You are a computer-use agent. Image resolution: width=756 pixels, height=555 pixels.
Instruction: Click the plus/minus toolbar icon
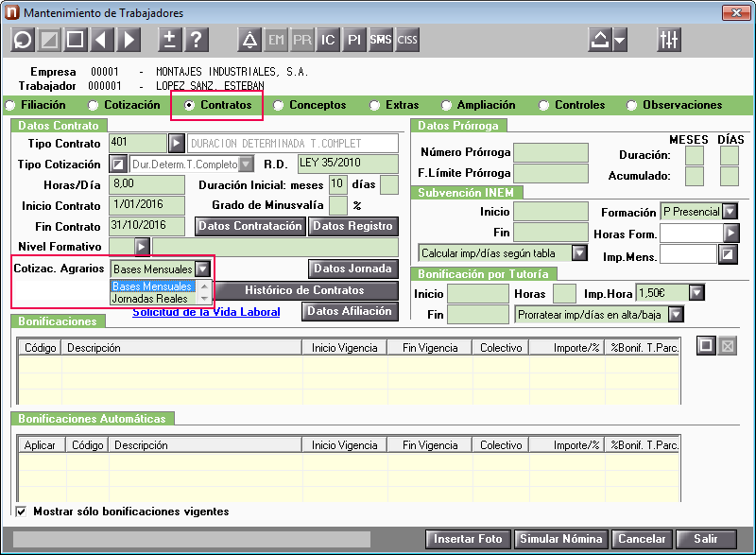point(170,40)
